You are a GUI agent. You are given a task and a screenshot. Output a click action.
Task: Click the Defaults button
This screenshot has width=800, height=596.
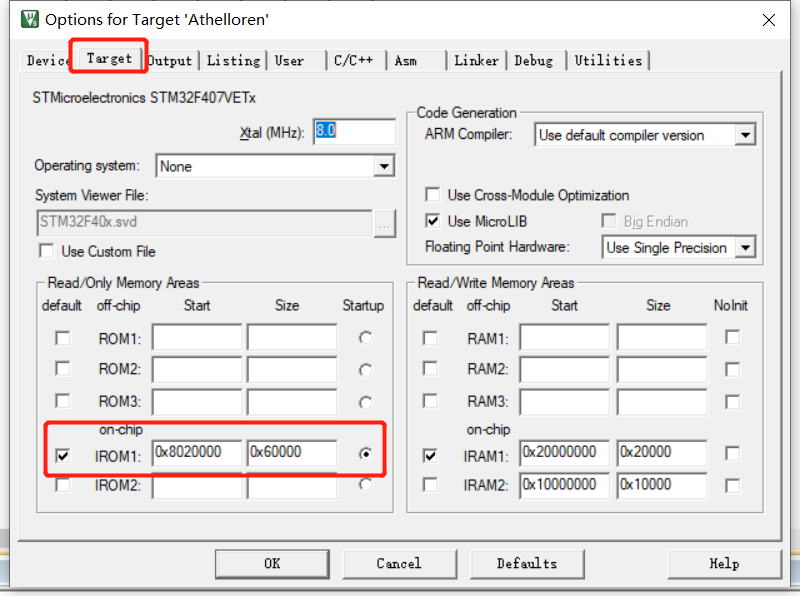527,563
